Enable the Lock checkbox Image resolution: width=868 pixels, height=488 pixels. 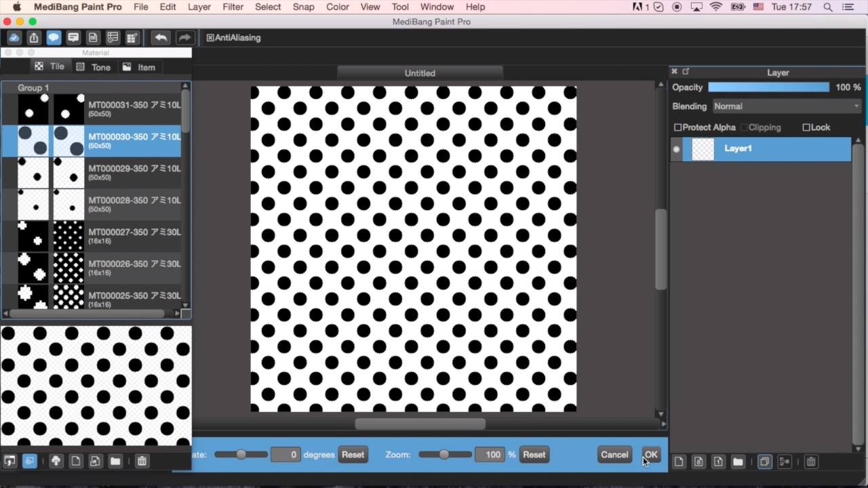pos(806,127)
